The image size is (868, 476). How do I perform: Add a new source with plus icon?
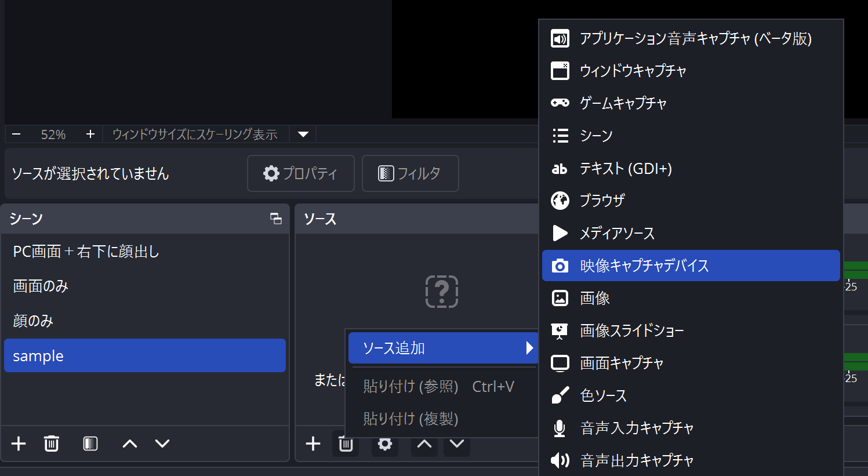point(313,444)
